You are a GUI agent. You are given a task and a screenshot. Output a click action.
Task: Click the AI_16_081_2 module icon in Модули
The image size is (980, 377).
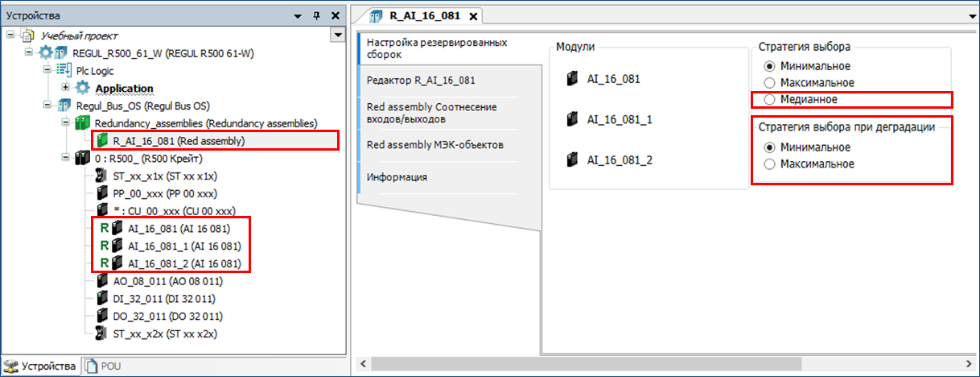572,160
